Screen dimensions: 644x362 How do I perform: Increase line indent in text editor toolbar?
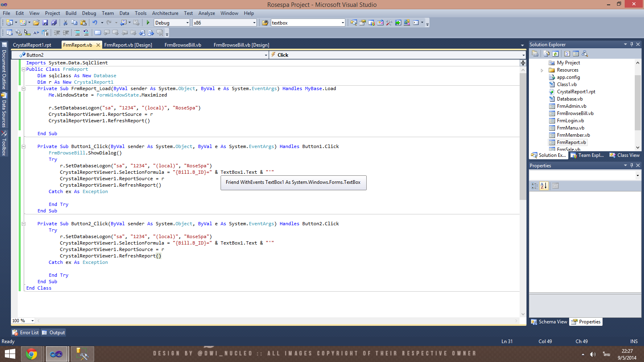(66, 33)
